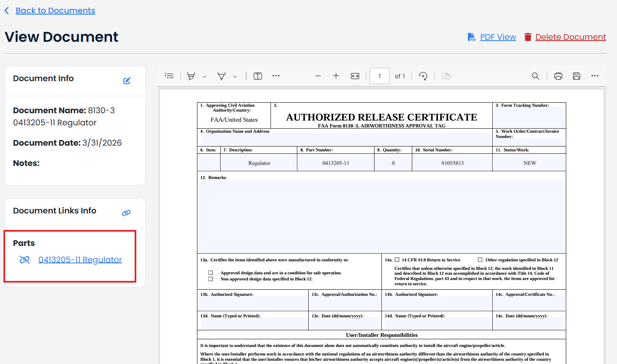617x364 pixels.
Task: Open the table of contents panel
Action: (169, 76)
